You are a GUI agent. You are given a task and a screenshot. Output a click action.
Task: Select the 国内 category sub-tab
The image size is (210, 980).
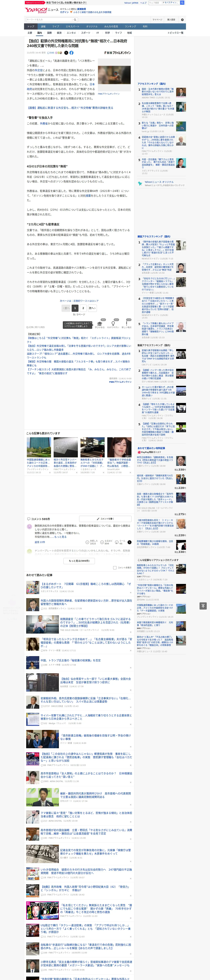(x=39, y=33)
